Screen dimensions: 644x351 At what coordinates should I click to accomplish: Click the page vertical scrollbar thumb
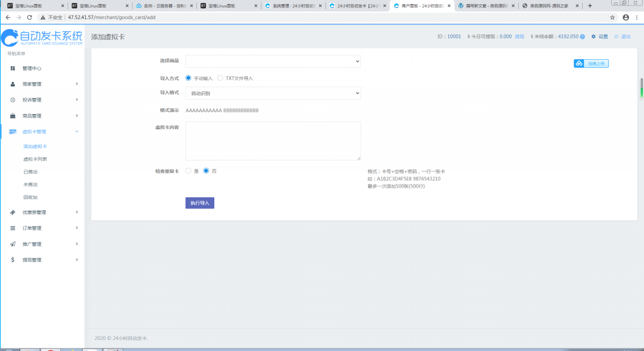pyautogui.click(x=641, y=87)
